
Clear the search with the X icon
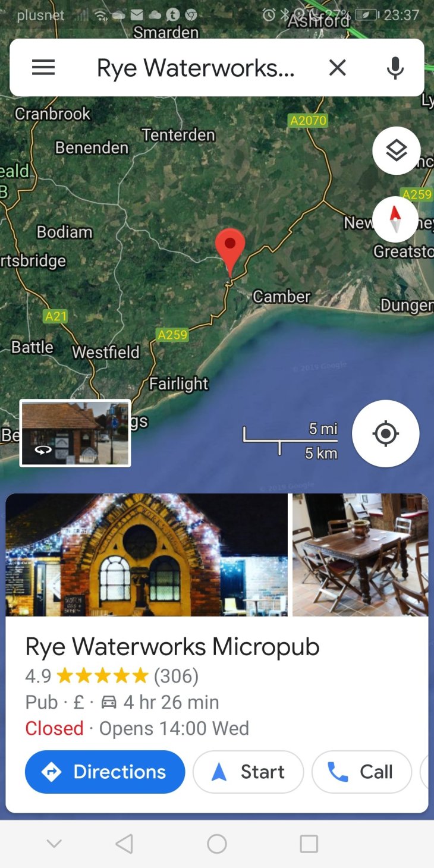[337, 68]
